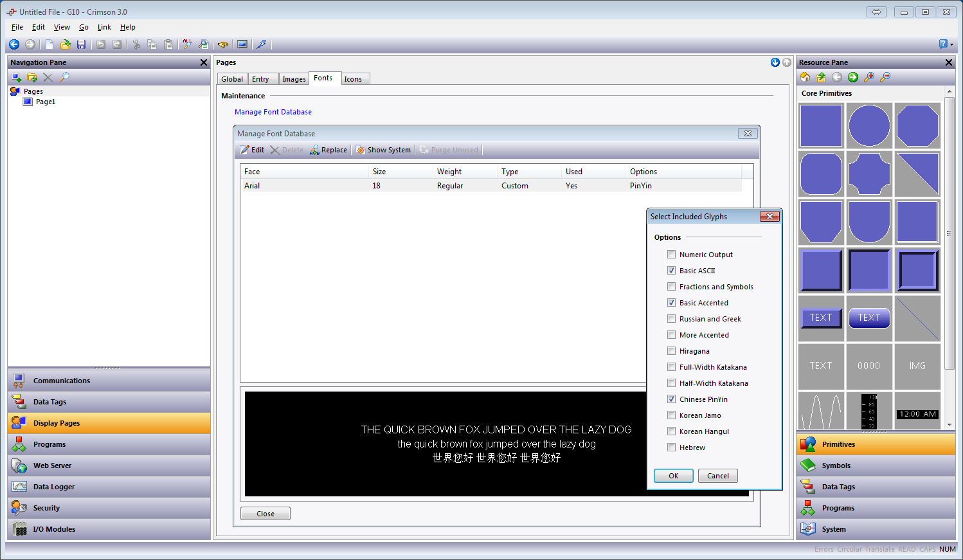Click Edit in Manage Font Database toolbar
The image size is (963, 560).
[252, 150]
